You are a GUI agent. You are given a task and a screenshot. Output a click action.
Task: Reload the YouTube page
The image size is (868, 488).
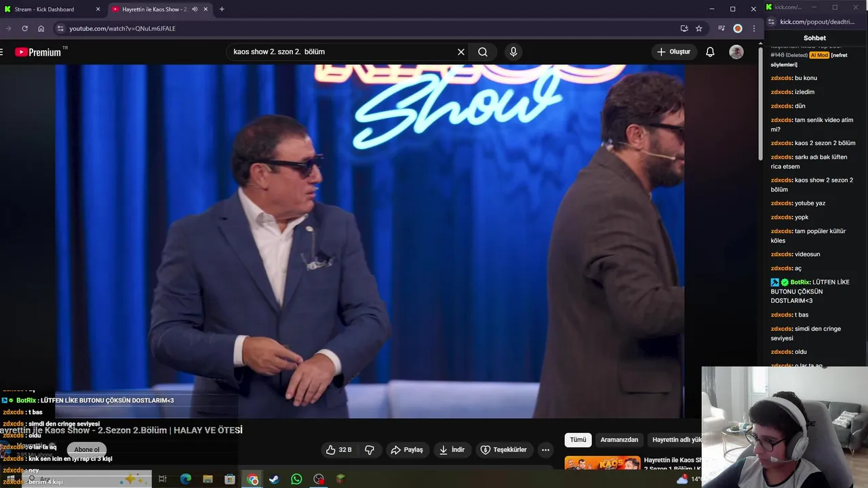(x=25, y=28)
